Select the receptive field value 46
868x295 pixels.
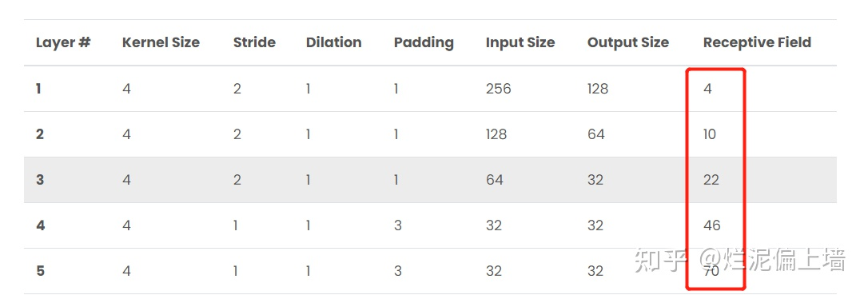coord(712,225)
